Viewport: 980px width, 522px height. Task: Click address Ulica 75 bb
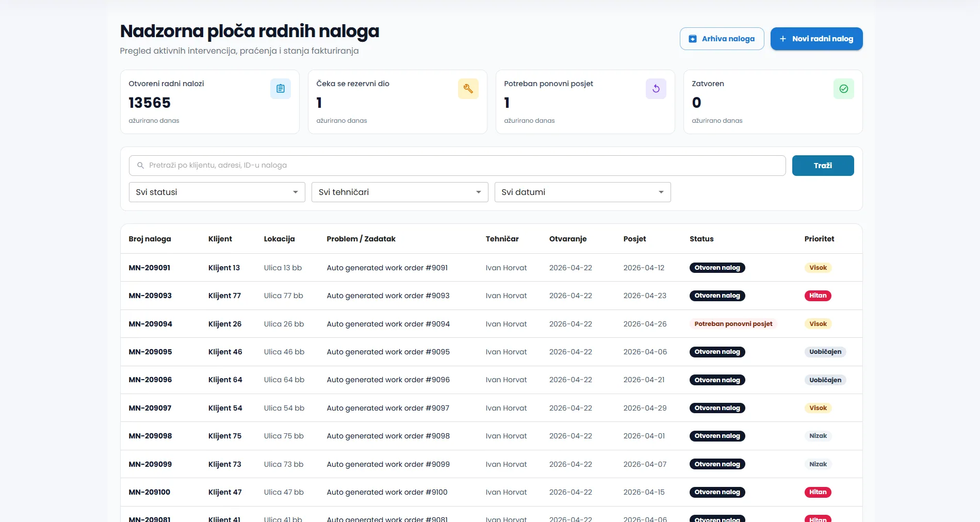click(284, 436)
